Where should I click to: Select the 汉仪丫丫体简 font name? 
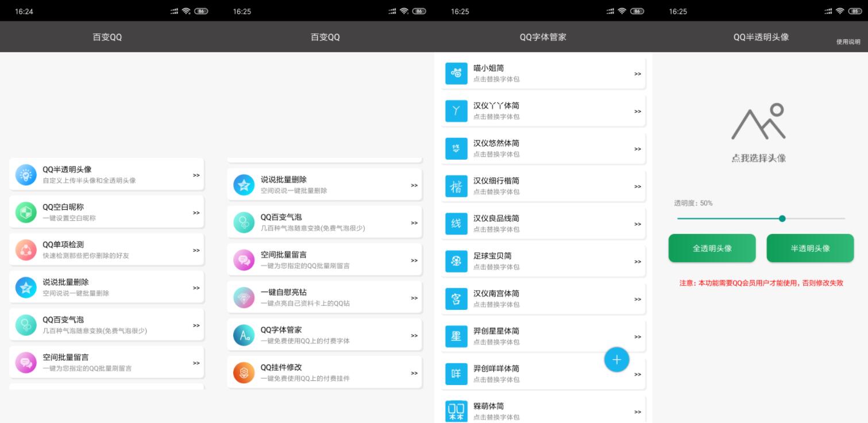pyautogui.click(x=496, y=106)
